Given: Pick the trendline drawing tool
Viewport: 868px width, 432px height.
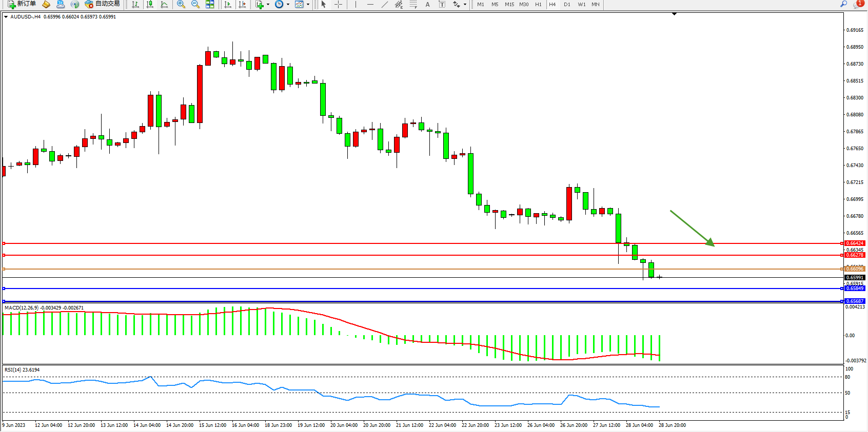Looking at the screenshot, I should tap(384, 4).
